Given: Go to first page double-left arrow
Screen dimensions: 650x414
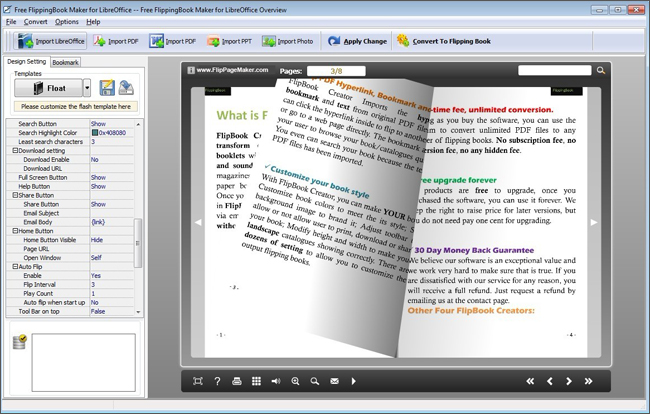Looking at the screenshot, I should (x=530, y=381).
